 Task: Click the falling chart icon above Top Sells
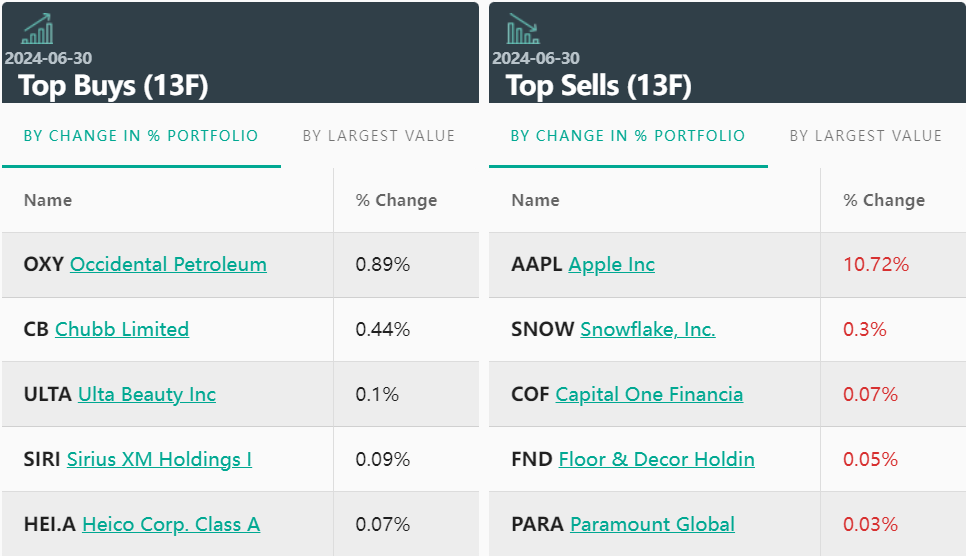pos(523,28)
